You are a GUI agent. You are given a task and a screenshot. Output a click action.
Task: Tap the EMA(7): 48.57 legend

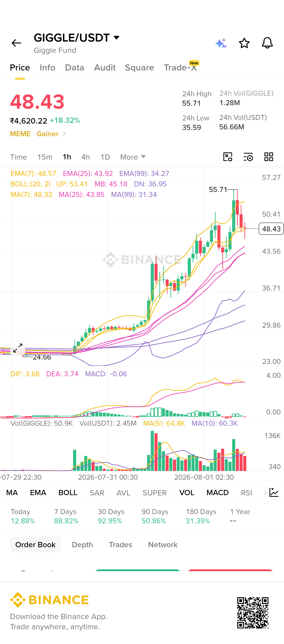click(33, 174)
